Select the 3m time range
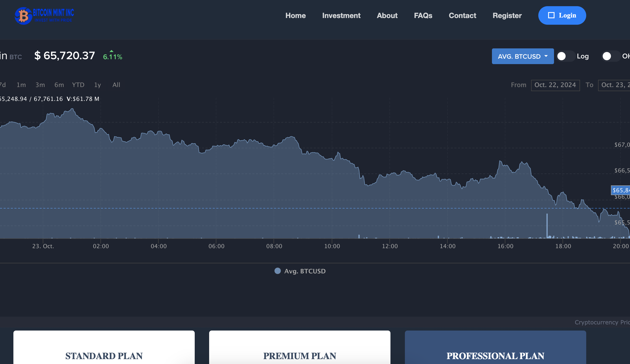The width and height of the screenshot is (630, 364). pyautogui.click(x=40, y=85)
